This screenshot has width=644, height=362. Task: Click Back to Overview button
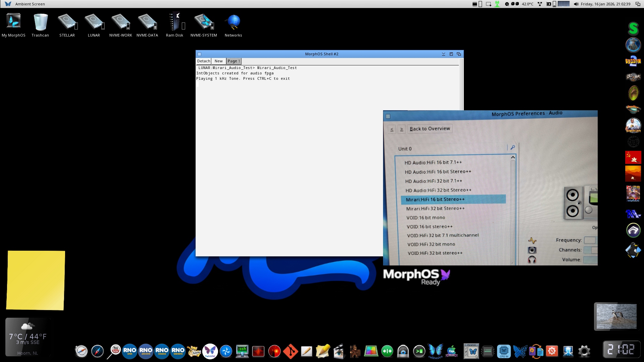click(430, 129)
